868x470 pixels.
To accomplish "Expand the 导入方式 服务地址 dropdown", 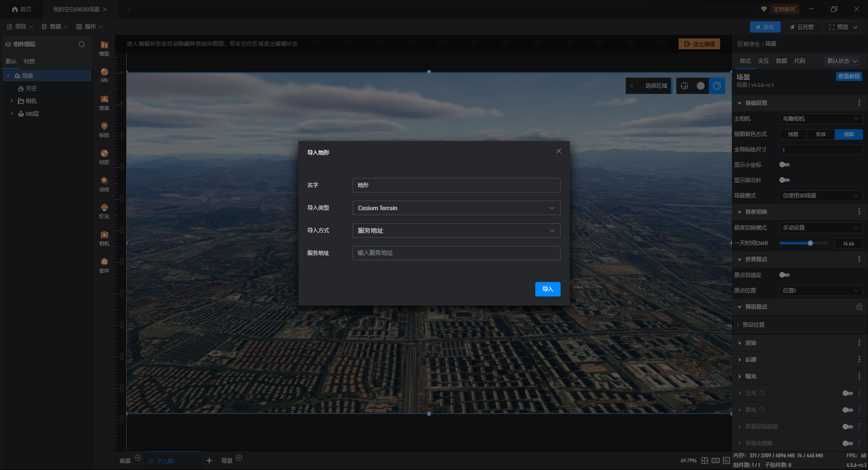I will (456, 230).
